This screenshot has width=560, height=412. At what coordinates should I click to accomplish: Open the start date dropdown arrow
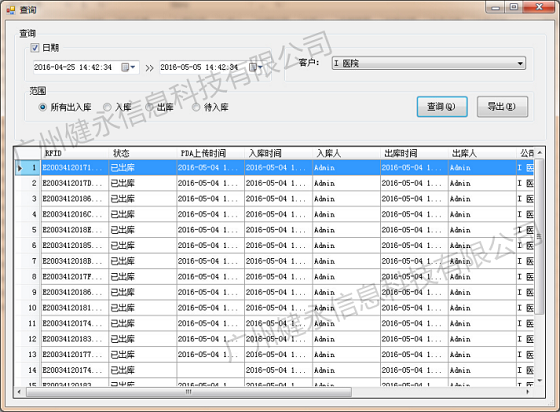(133, 67)
